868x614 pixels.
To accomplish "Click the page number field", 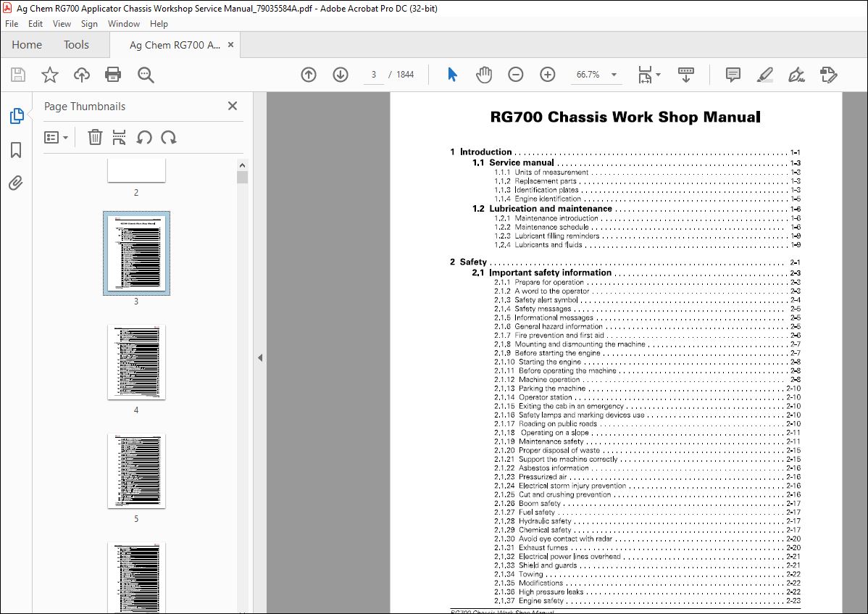I will coord(374,75).
